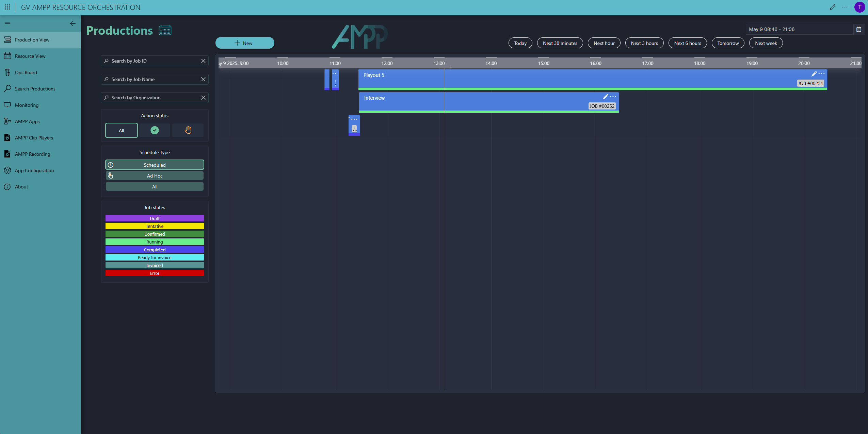This screenshot has height=434, width=868.
Task: Click the Resource View calendar icon
Action: coord(7,56)
